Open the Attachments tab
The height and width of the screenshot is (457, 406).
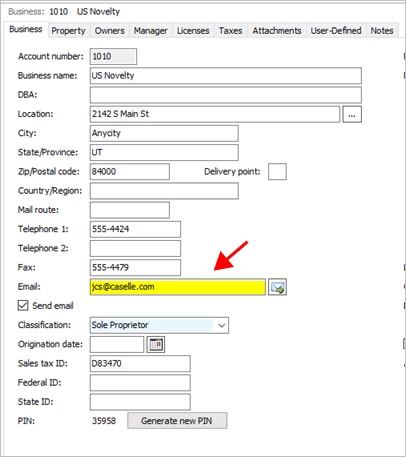coord(277,31)
